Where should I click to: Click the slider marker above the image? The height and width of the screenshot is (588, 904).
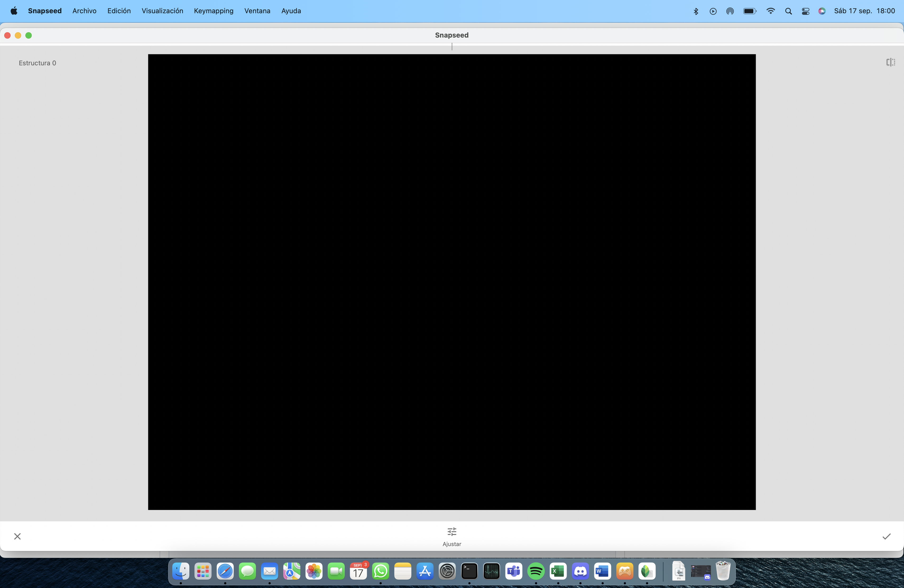(x=452, y=47)
